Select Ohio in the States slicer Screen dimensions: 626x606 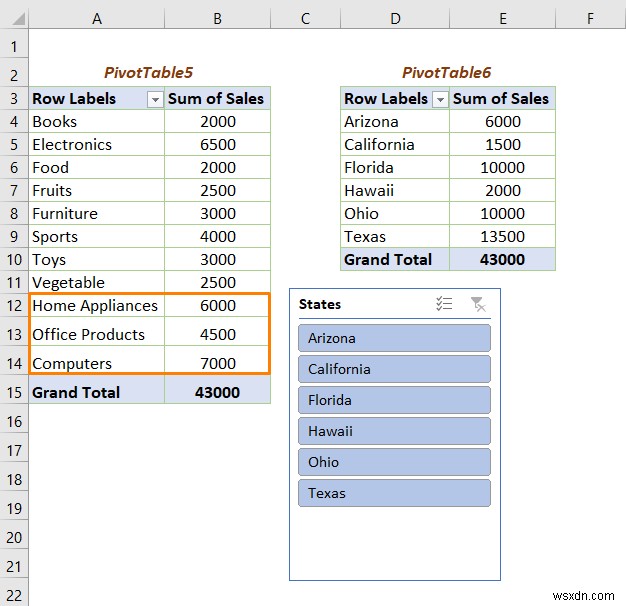point(394,462)
